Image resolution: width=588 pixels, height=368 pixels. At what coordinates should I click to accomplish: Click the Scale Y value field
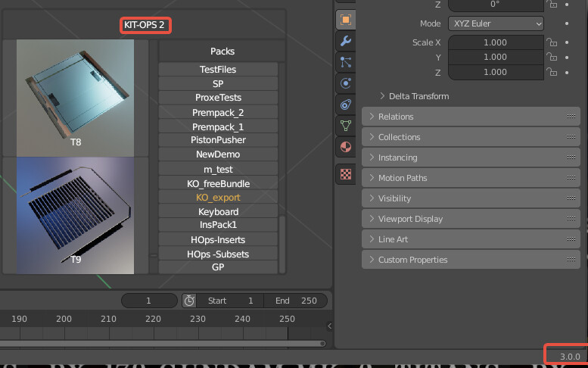496,57
